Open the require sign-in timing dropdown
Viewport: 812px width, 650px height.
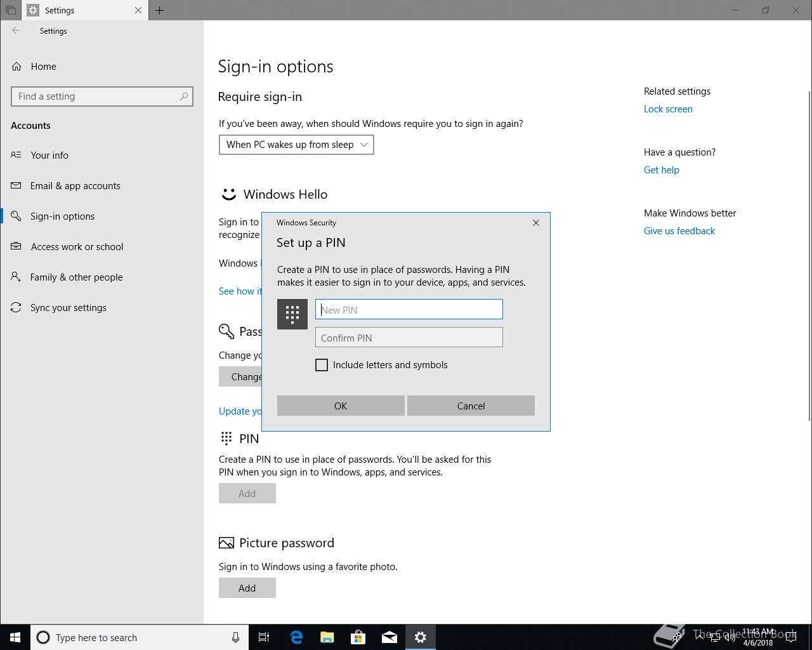tap(296, 145)
